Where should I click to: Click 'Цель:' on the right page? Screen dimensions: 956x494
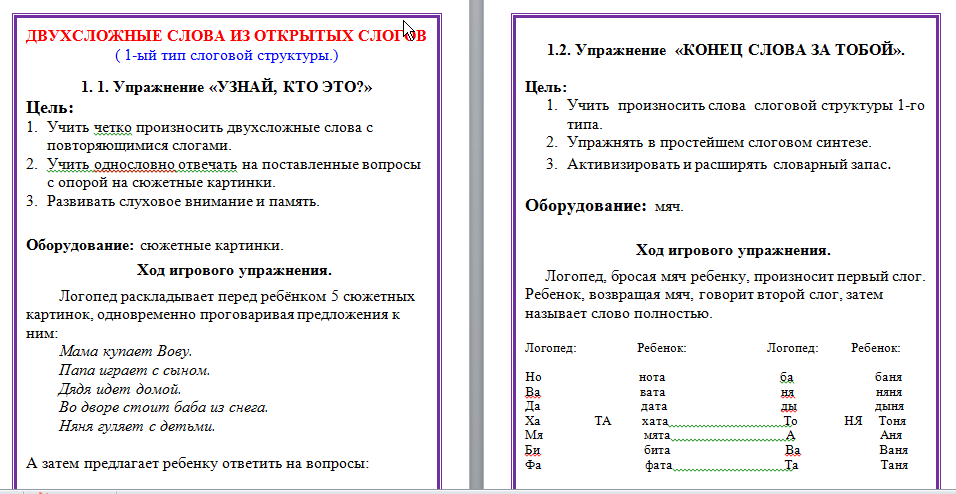(x=546, y=87)
